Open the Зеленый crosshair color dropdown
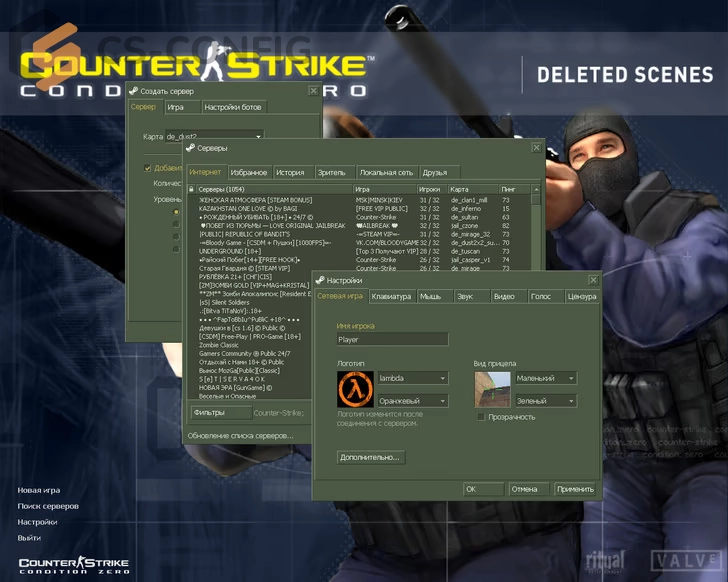 point(546,401)
